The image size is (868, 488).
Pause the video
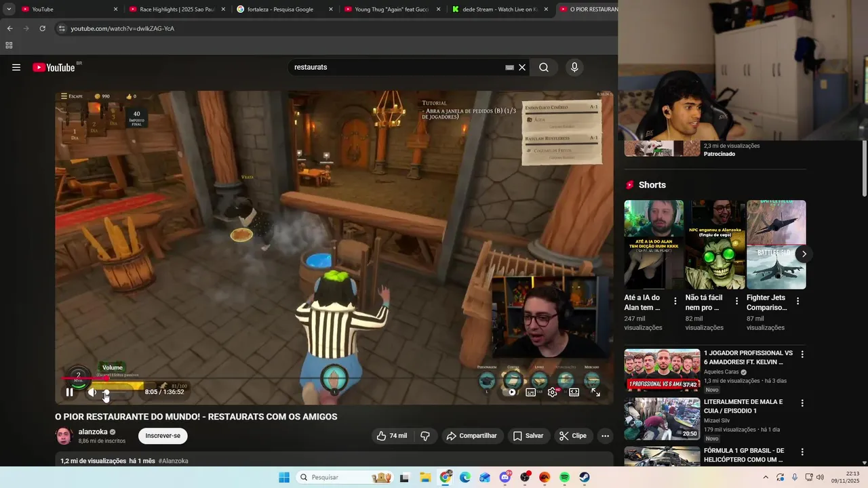[x=70, y=392]
